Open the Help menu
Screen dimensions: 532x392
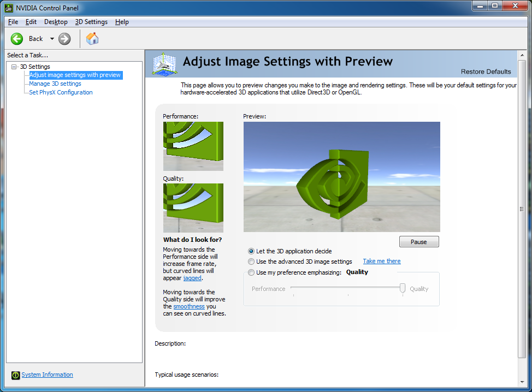[122, 22]
